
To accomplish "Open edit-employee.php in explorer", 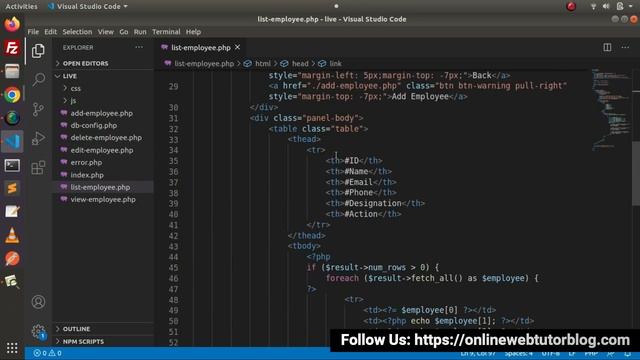I will coord(102,150).
